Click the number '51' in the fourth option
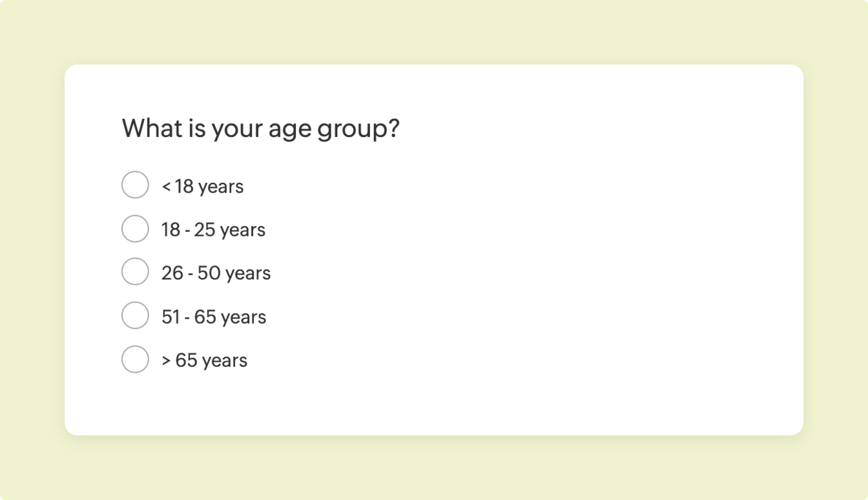868x500 pixels. [x=171, y=317]
